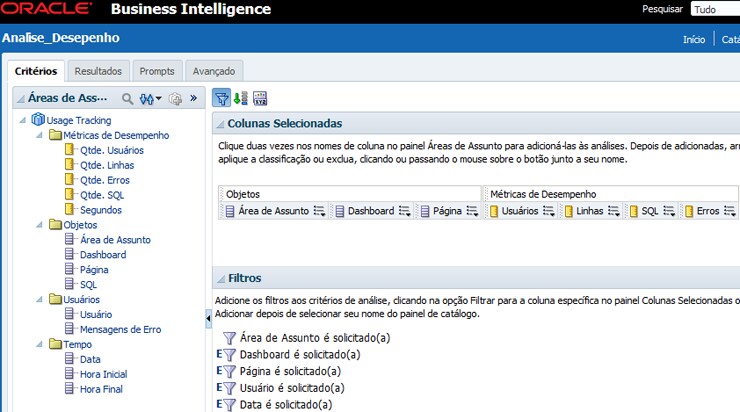
Task: Click 'Página é solicitado(a)' filter text
Action: [290, 371]
